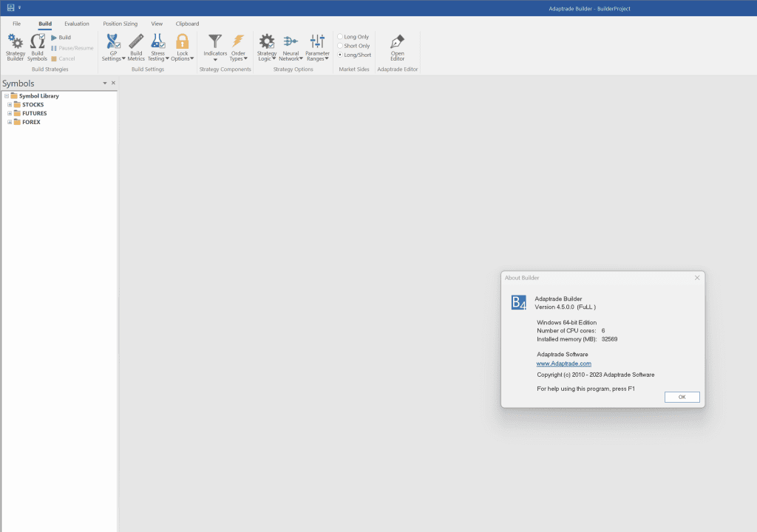
Task: Open the Indicators filter dropdown
Action: 215,46
